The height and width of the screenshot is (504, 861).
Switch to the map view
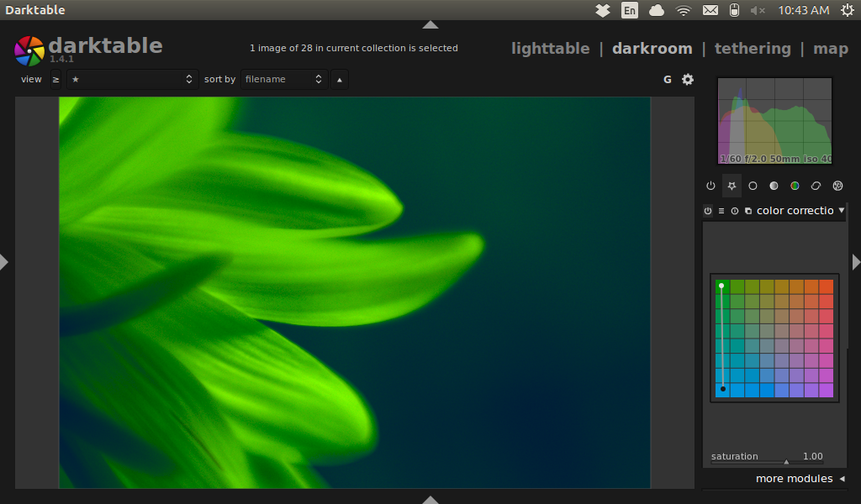click(x=831, y=48)
